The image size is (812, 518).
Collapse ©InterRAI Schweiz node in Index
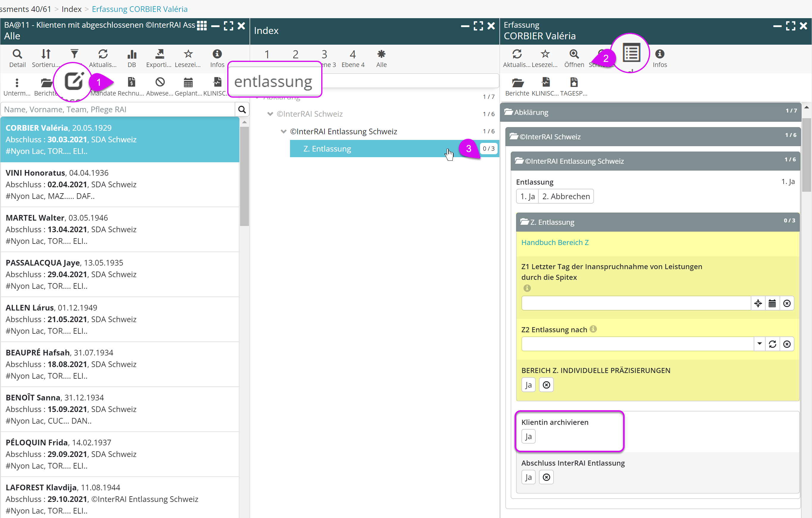coord(270,114)
